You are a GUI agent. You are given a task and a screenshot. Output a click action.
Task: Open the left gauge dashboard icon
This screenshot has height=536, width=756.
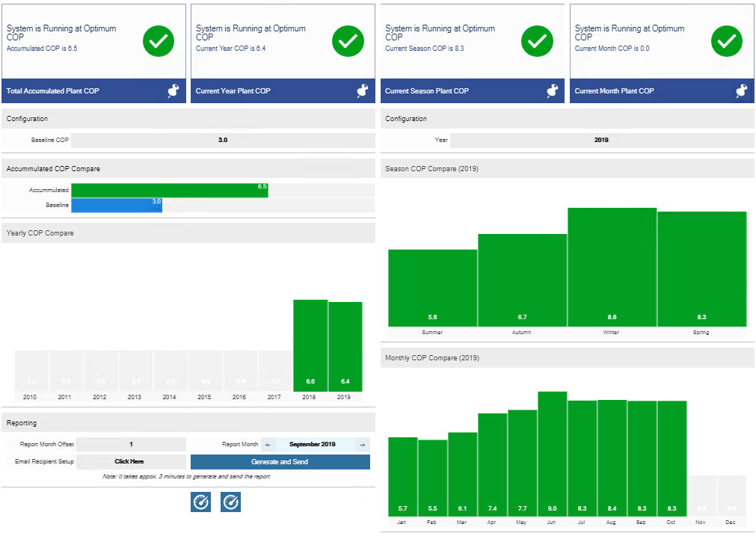click(200, 502)
